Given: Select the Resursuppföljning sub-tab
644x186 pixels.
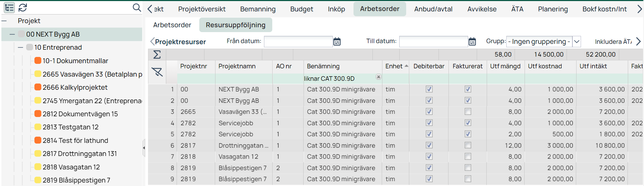Looking at the screenshot, I should tap(235, 25).
